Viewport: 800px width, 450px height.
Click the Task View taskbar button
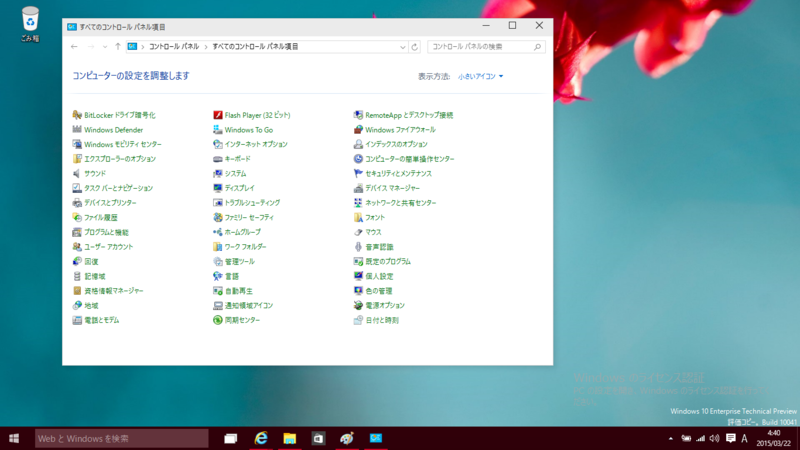click(x=231, y=438)
